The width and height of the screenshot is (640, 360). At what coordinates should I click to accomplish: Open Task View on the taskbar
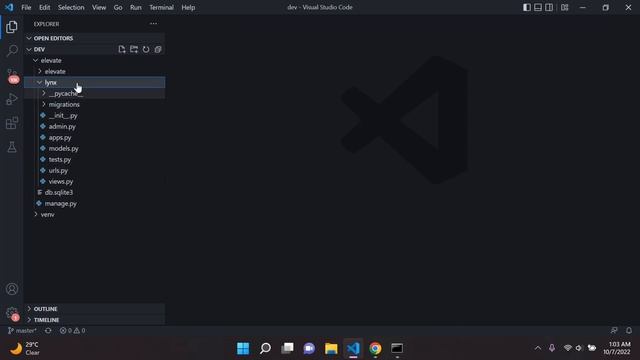(287, 348)
